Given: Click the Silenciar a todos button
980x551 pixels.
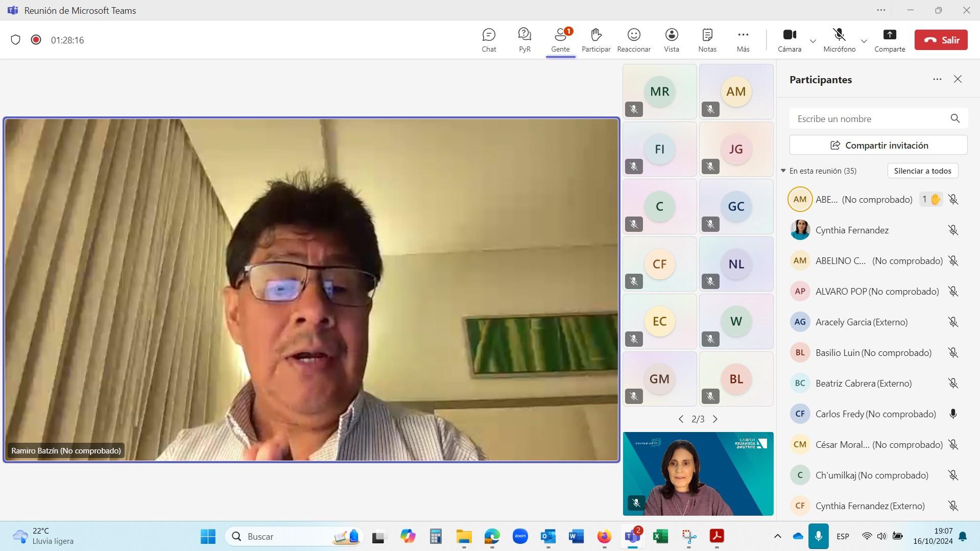Looking at the screenshot, I should coord(922,171).
